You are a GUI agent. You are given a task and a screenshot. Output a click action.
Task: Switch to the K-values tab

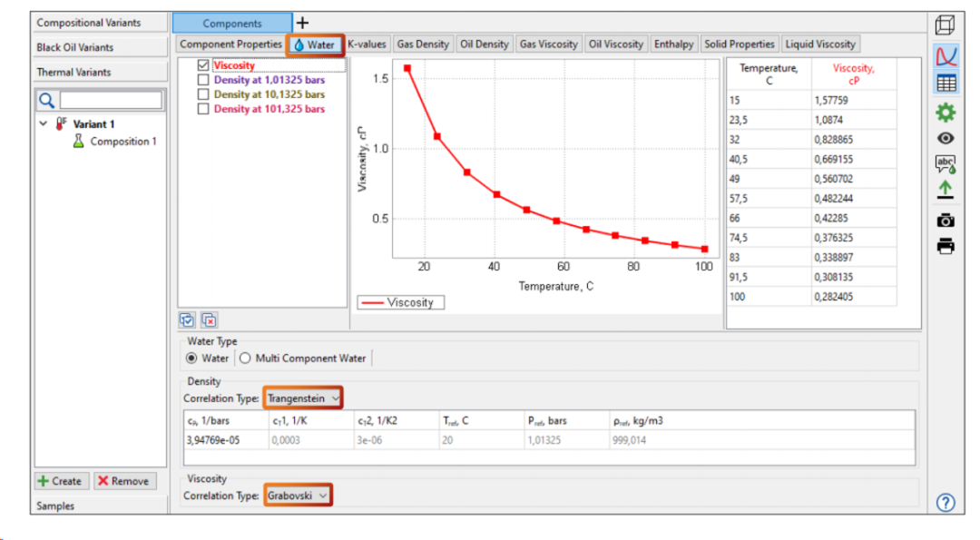click(367, 44)
